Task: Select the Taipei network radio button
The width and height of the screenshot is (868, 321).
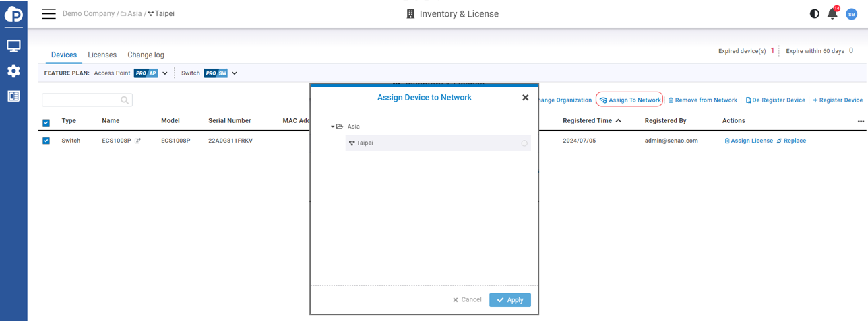Action: pos(524,143)
